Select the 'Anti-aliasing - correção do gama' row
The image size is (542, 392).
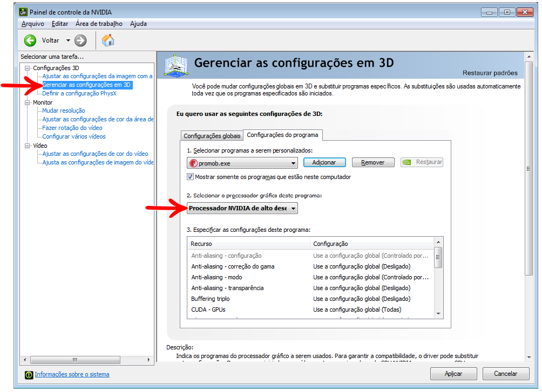310,266
